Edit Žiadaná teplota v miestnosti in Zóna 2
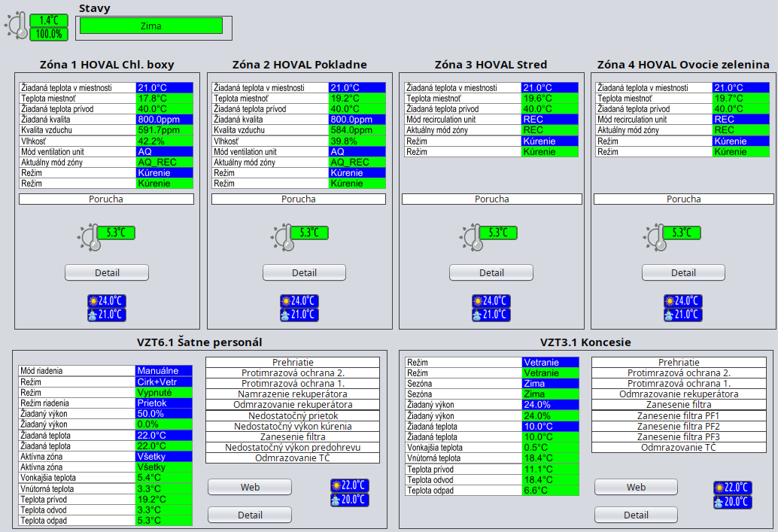Viewport: 778px width, 532px height. tap(357, 88)
